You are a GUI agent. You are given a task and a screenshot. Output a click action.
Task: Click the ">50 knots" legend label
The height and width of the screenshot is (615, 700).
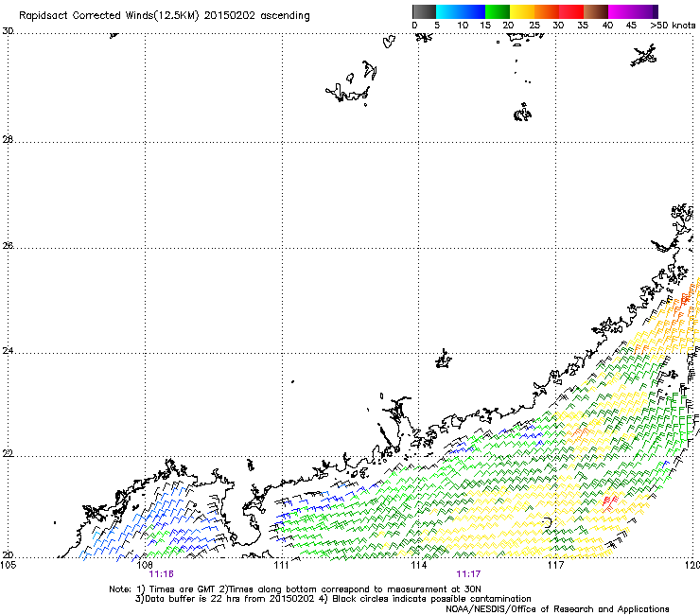(673, 26)
